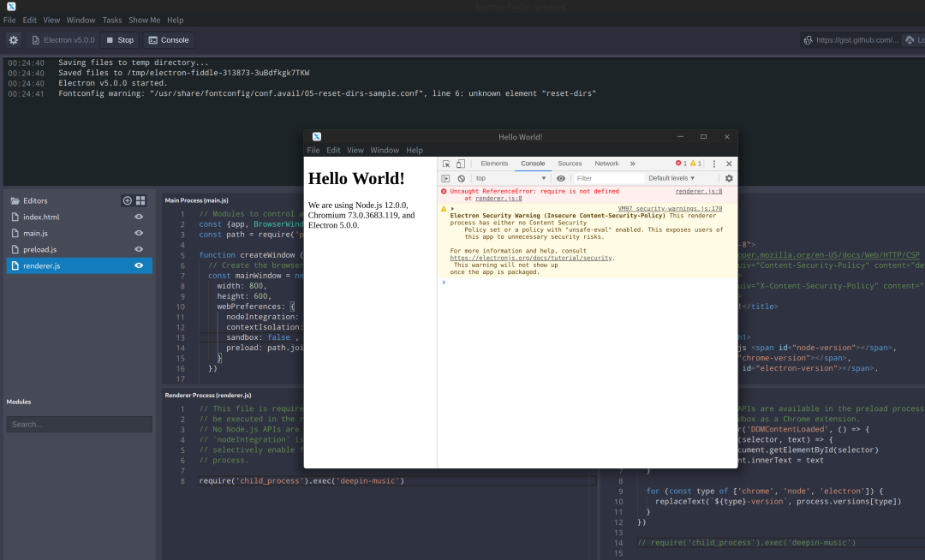
Task: Clear the DevTools console
Action: [x=461, y=178]
